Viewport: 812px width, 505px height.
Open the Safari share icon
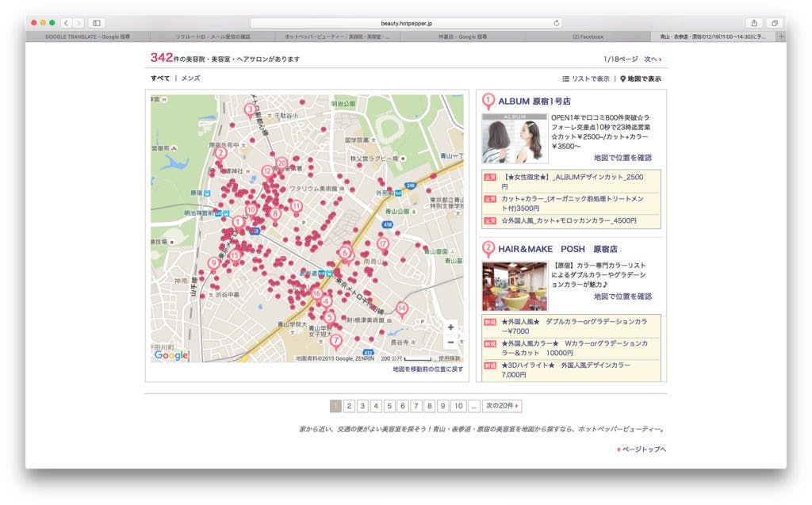(x=754, y=23)
